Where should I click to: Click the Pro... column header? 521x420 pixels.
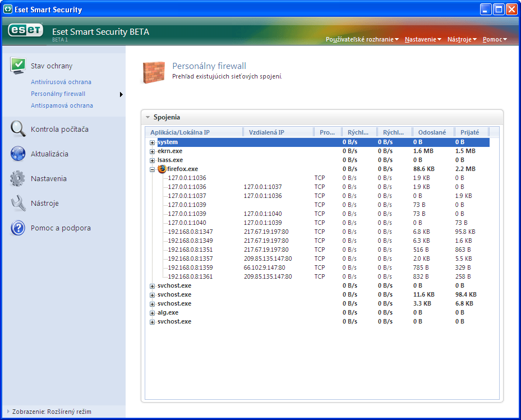(328, 132)
